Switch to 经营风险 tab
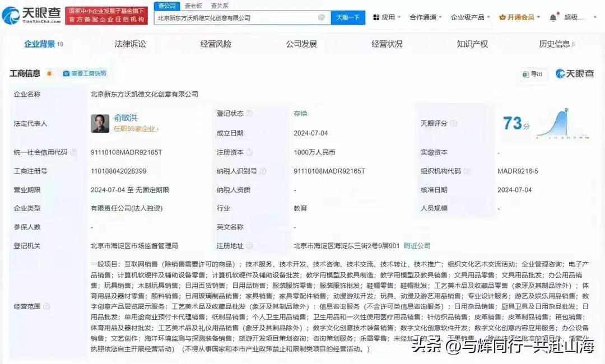The width and height of the screenshot is (605, 364). [216, 44]
